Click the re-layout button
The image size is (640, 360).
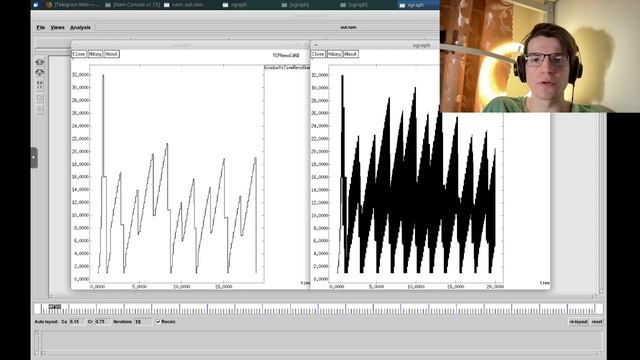pyautogui.click(x=578, y=322)
